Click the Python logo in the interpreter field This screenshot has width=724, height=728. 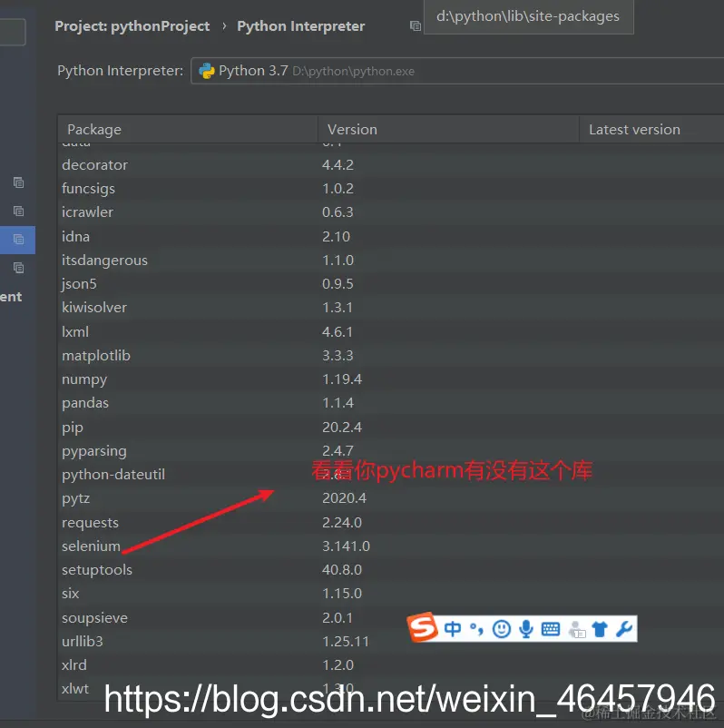[207, 71]
